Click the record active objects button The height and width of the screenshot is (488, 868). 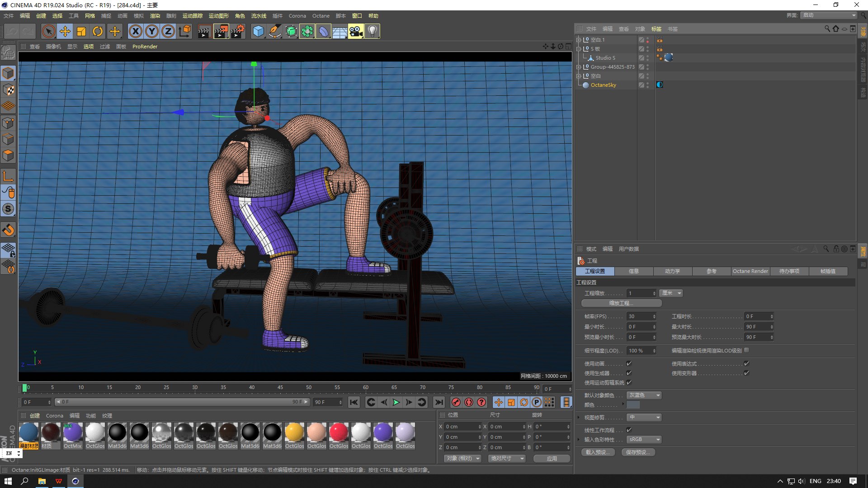[x=456, y=402]
